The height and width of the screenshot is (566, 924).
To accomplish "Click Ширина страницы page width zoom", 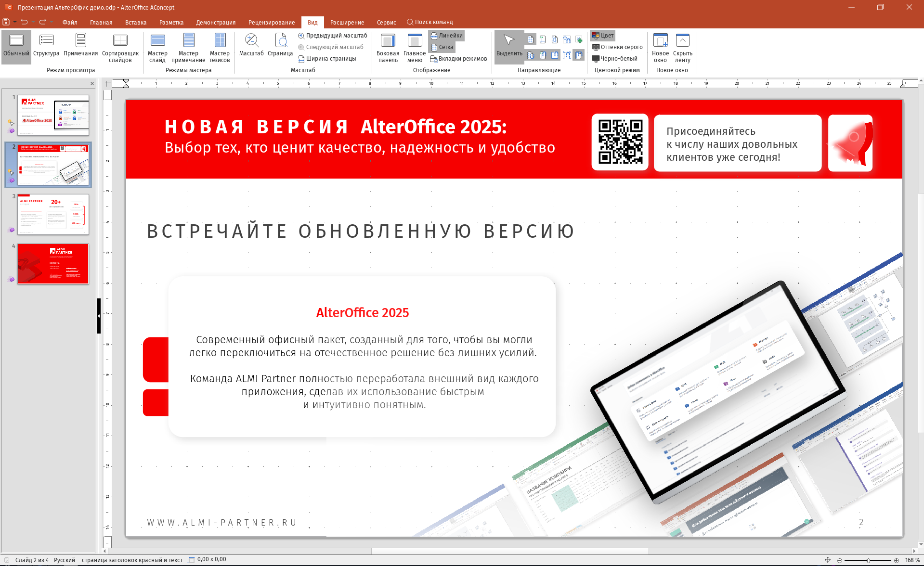I will (x=327, y=59).
